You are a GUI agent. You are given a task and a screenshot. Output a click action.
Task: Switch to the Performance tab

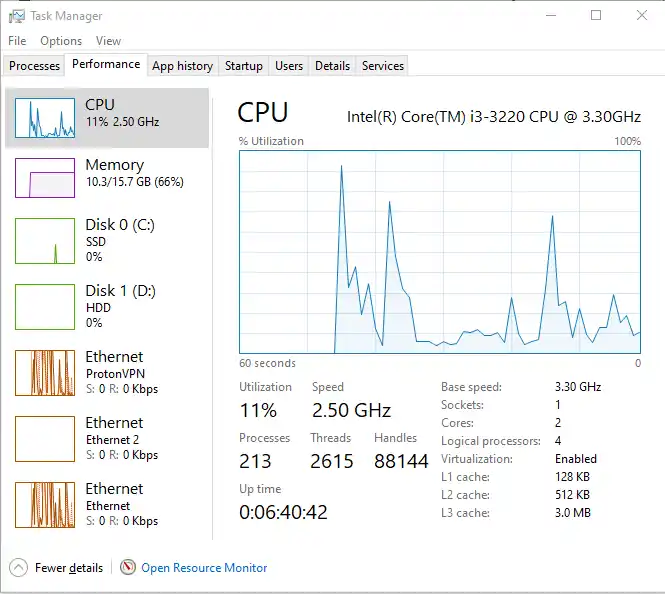(106, 64)
